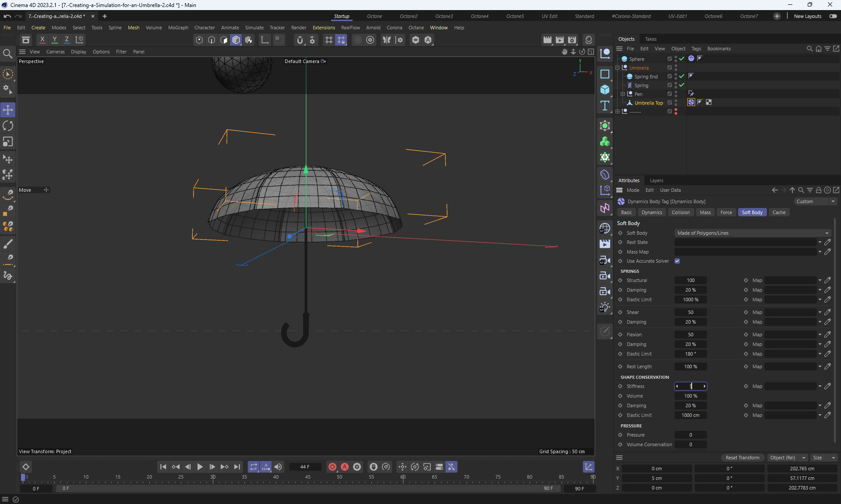Select the Rotate tool in left toolbar
This screenshot has width=841, height=504.
[8, 126]
